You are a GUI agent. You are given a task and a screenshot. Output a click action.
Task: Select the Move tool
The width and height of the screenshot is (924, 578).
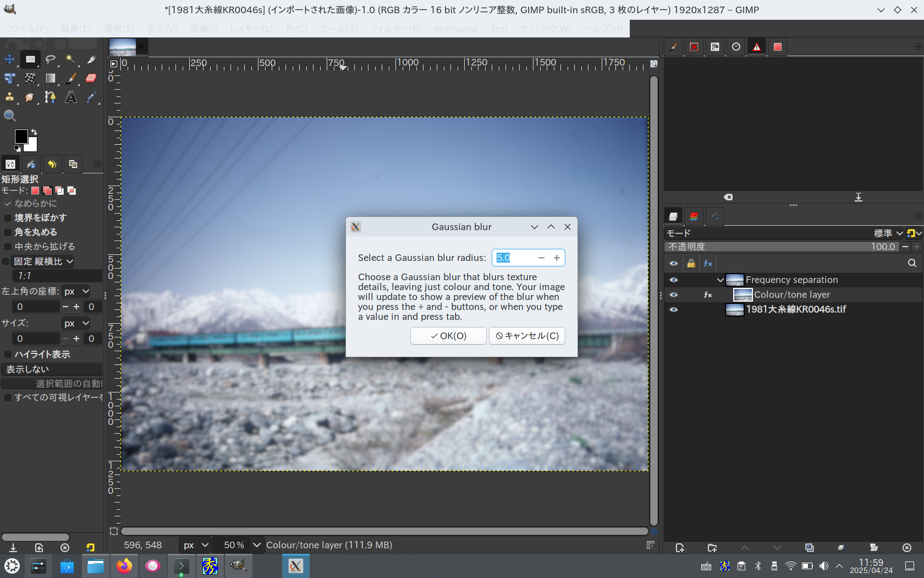[9, 59]
